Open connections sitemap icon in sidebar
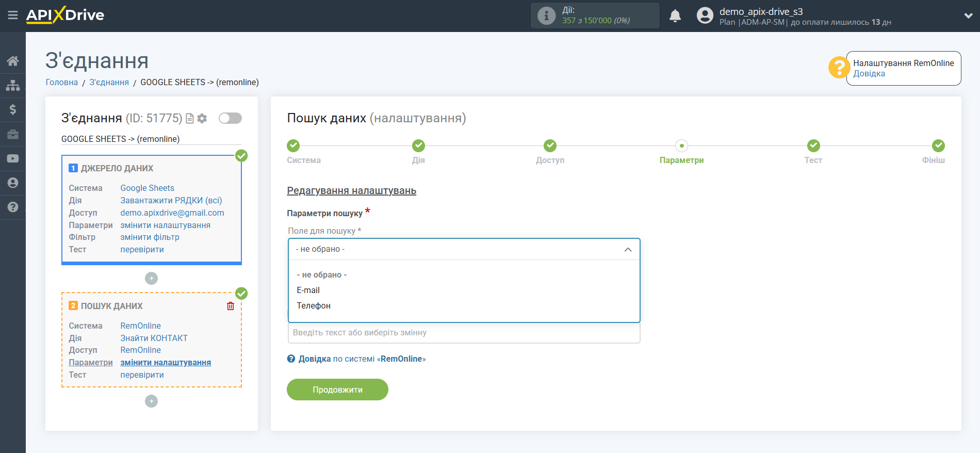980x453 pixels. click(x=13, y=85)
